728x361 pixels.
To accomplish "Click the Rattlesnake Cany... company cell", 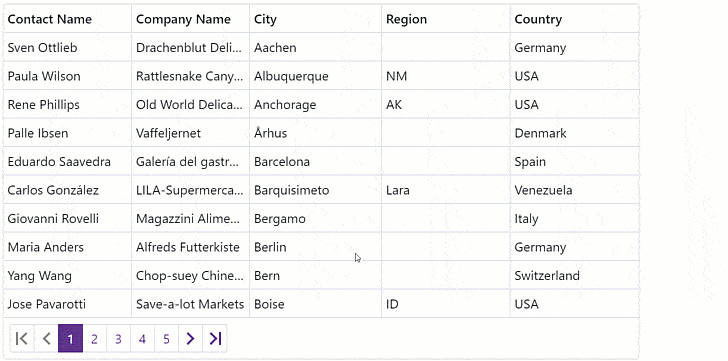I will coord(190,76).
